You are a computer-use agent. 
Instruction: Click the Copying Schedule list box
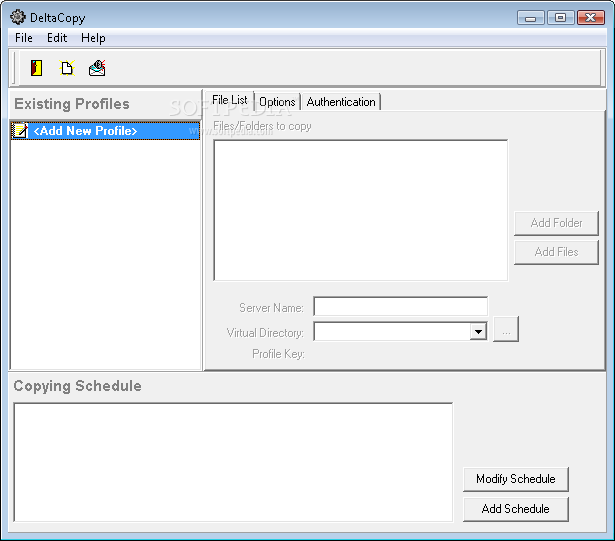(233, 462)
